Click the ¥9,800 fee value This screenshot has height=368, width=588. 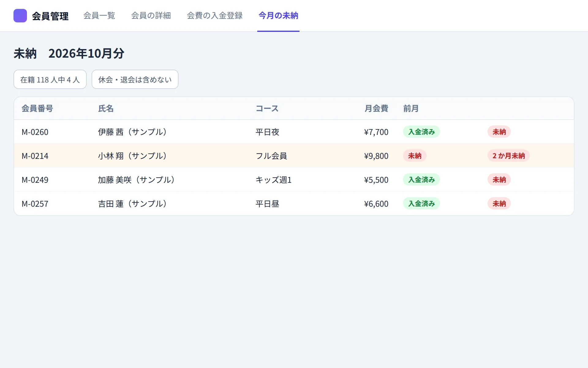click(376, 156)
